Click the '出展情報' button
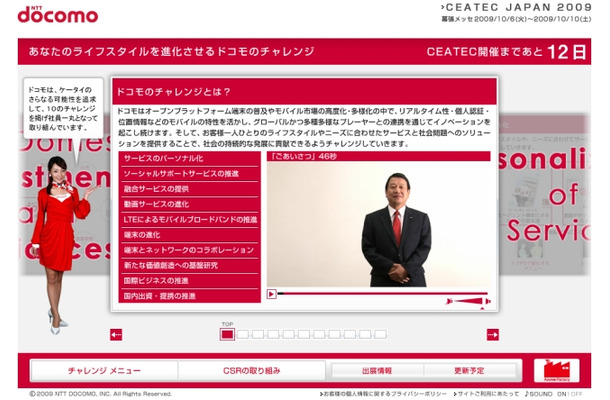Image resolution: width=610 pixels, height=400 pixels. tap(377, 371)
